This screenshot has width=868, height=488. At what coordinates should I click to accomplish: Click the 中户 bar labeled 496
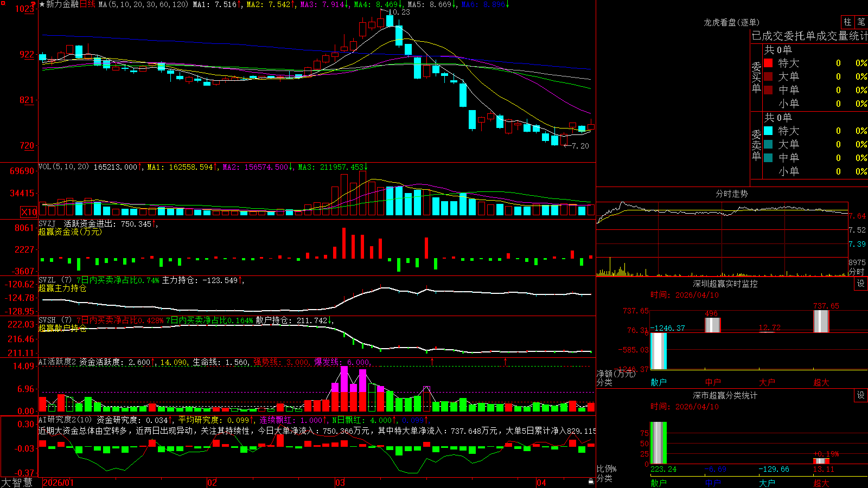pos(713,325)
